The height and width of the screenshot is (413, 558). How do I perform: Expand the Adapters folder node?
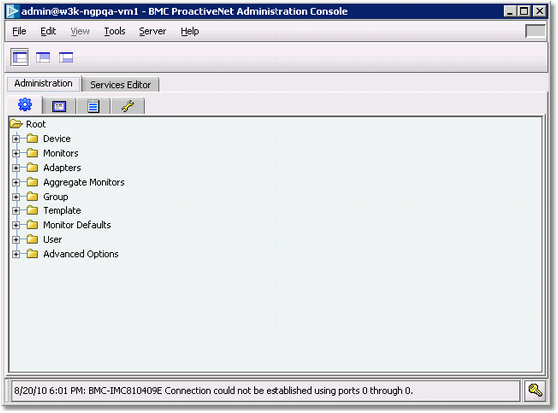pos(16,168)
